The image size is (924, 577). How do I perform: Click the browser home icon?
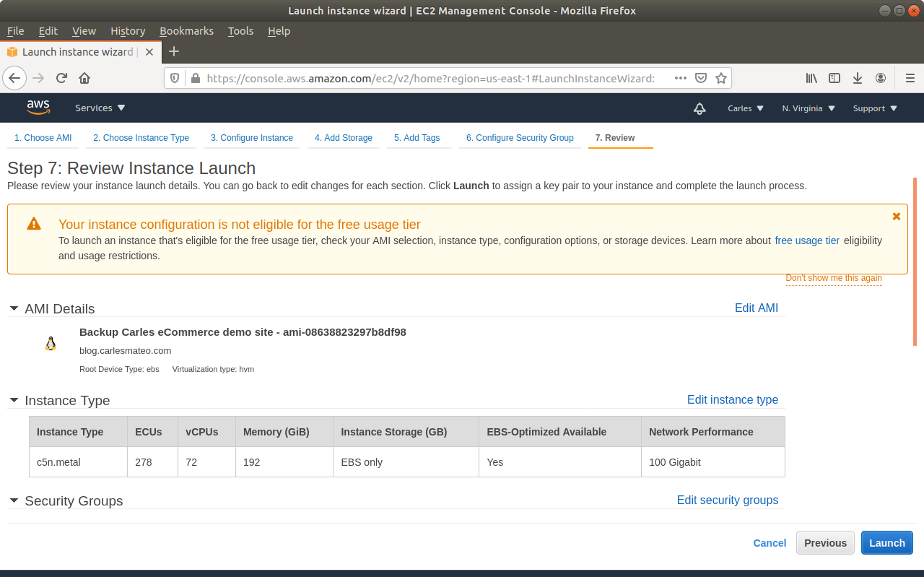tap(84, 78)
